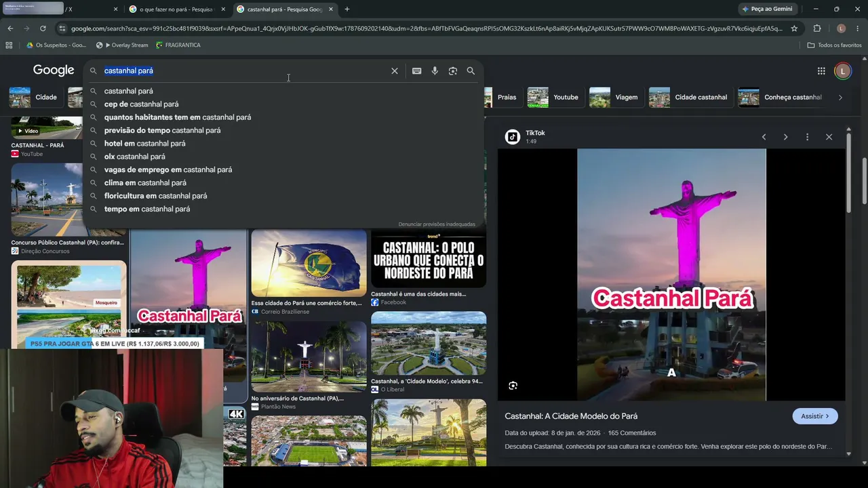Open the Plantão News night statue thumbnail
Viewport: 868px width, 488px height.
[309, 357]
